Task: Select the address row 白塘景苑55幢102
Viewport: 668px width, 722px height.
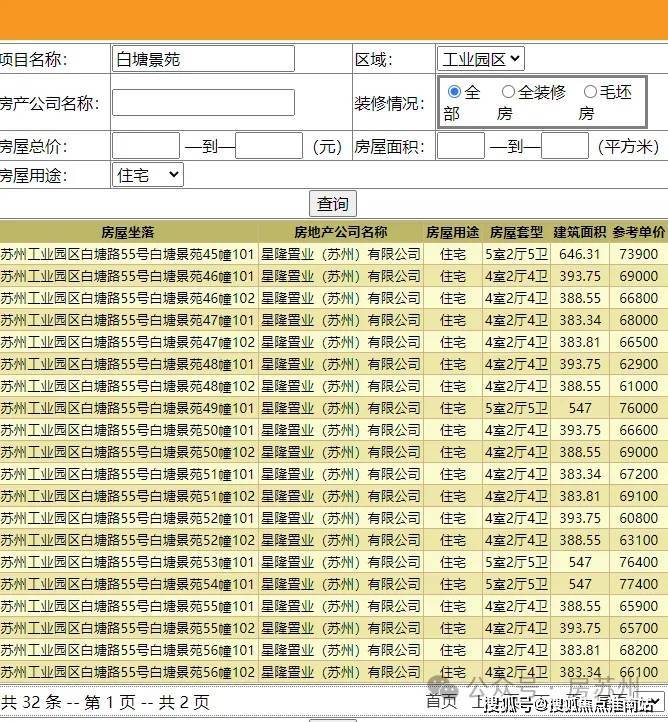Action: coord(128,628)
